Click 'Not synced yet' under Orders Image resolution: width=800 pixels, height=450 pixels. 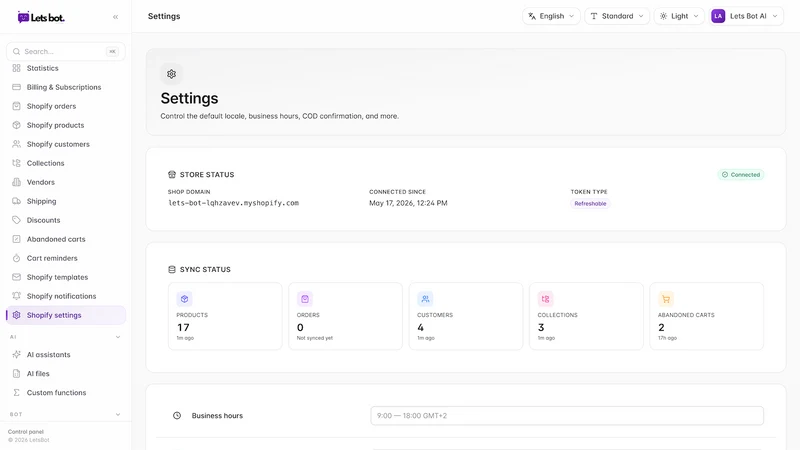[x=315, y=338]
